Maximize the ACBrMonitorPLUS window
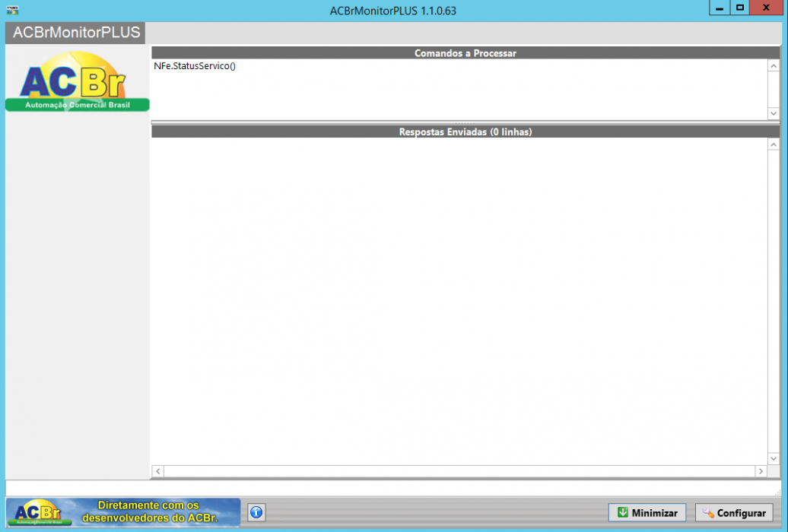This screenshot has width=788, height=532. tap(740, 8)
